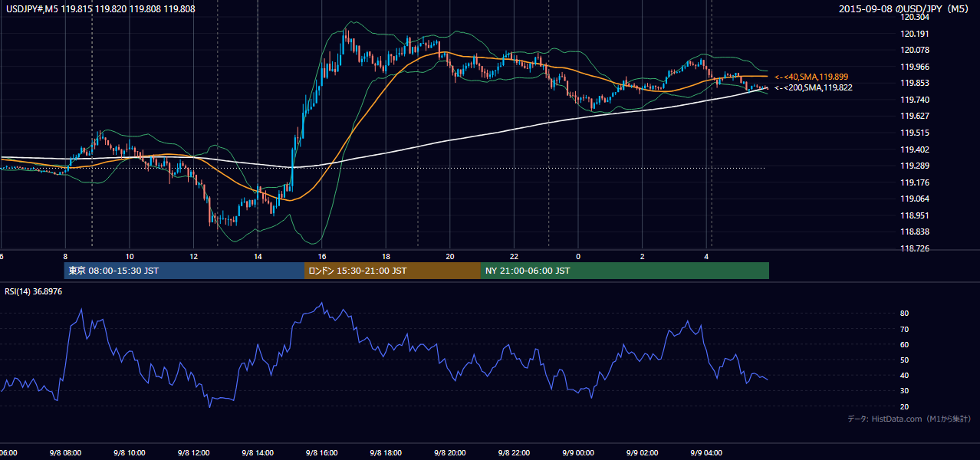
Task: Click the 9/8 10:00 date label
Action: 130,453
